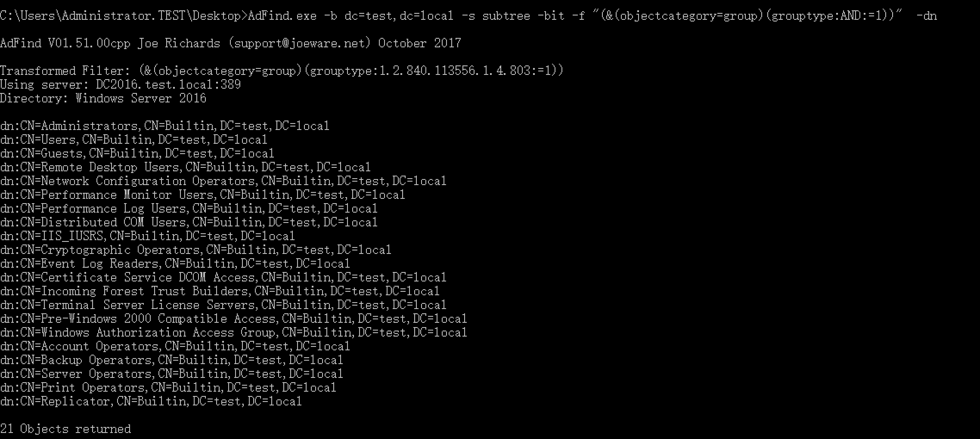Screen dimensions: 980x439
Task: Click the Distributed COM Users line
Action: pos(189,223)
